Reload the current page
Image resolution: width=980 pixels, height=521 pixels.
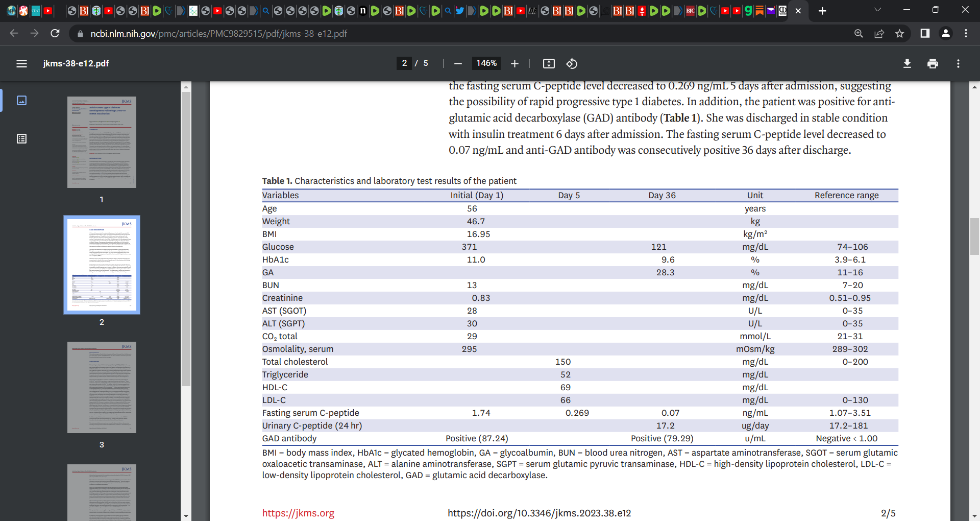coord(55,33)
